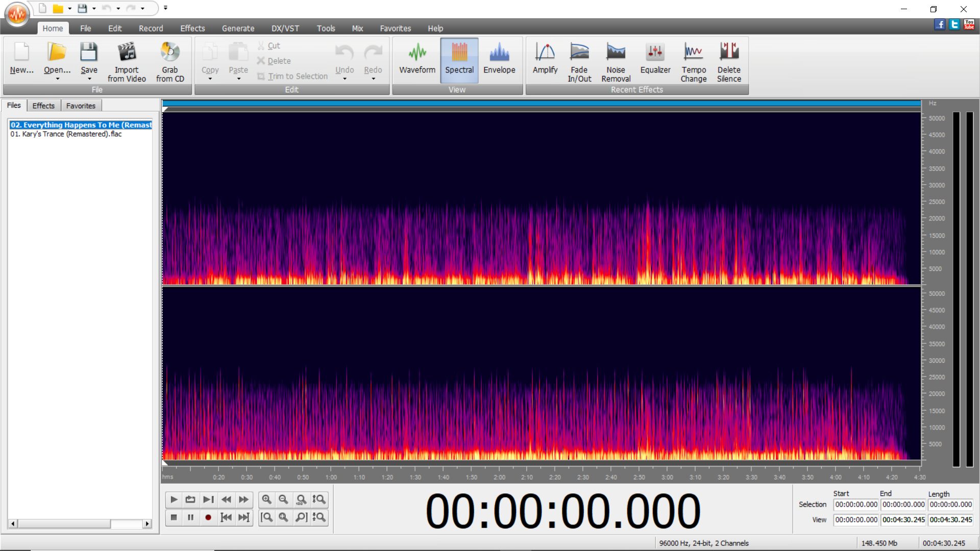The width and height of the screenshot is (980, 551).
Task: Jump to start of track
Action: (x=226, y=517)
